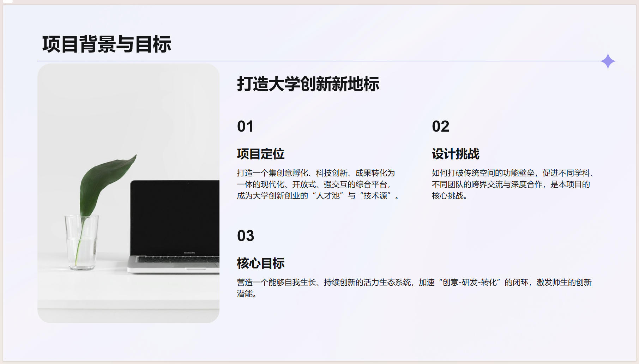
Task: Click the paragraph starting 打造一个集创意孵化
Action: pyautogui.click(x=318, y=184)
